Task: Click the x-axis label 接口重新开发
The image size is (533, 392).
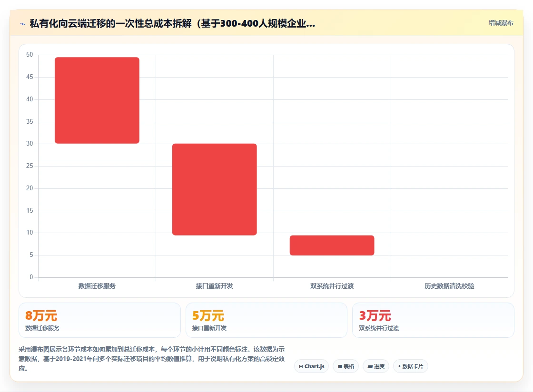Action: click(x=215, y=286)
